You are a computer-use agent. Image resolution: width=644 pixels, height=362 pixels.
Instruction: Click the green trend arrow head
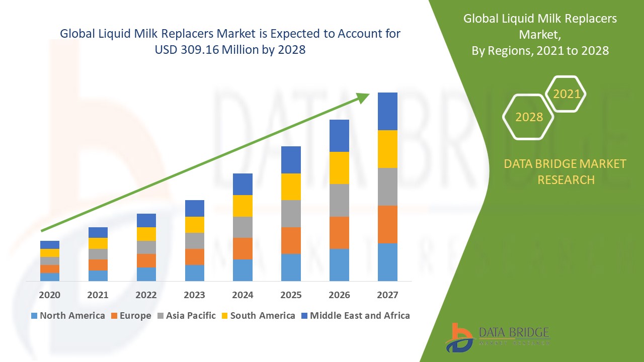[362, 97]
